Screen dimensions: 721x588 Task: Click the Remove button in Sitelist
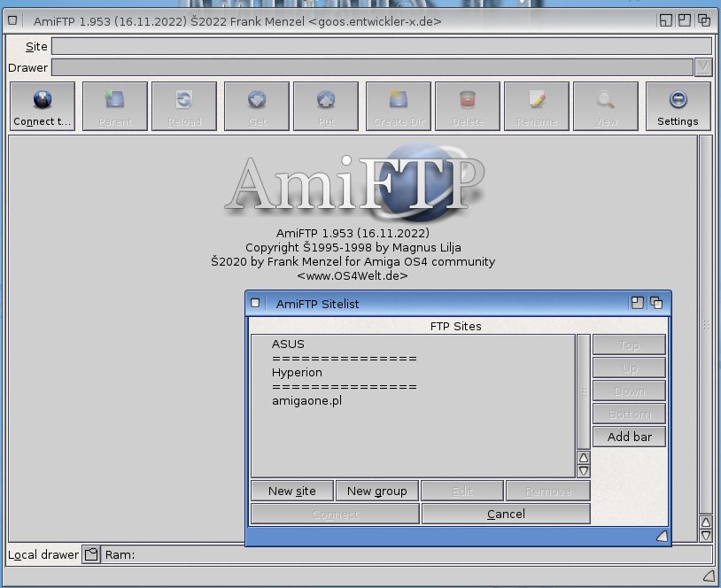pyautogui.click(x=548, y=491)
